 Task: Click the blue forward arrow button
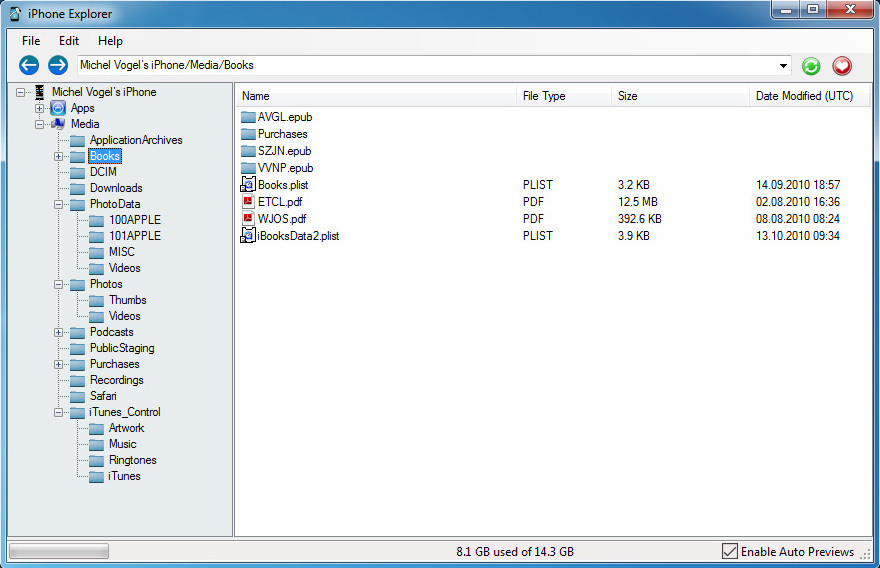58,65
